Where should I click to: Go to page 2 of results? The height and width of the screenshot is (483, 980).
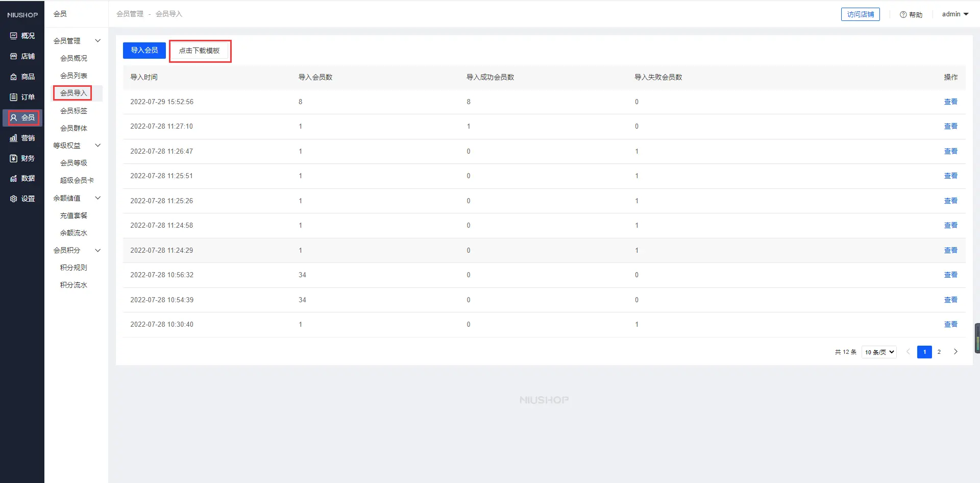pos(939,352)
